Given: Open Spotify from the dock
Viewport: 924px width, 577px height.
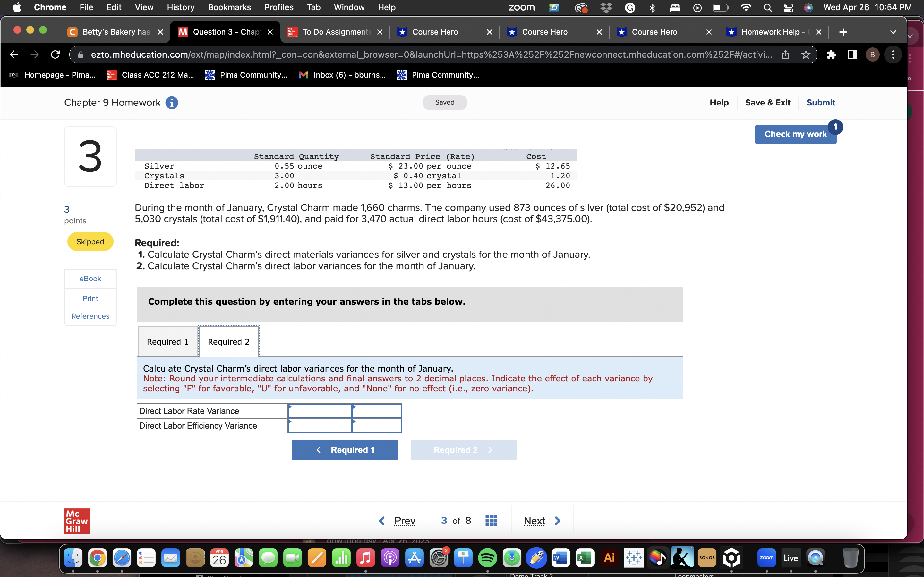Looking at the screenshot, I should [x=488, y=557].
